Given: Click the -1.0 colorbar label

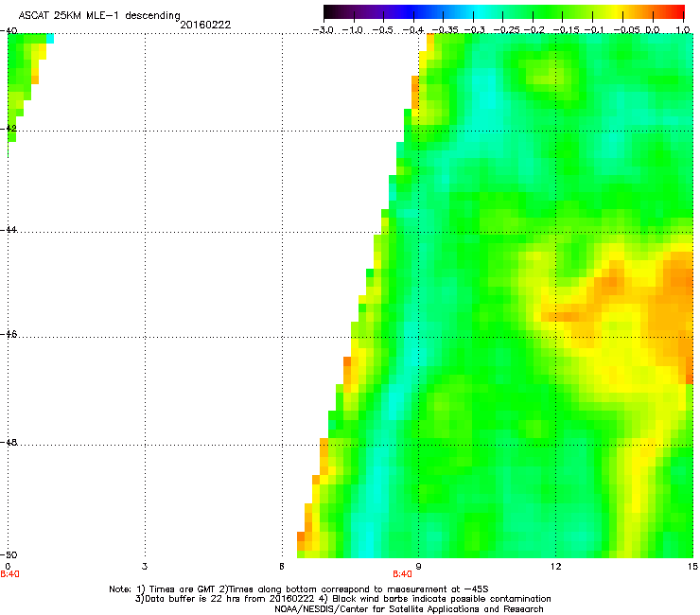Looking at the screenshot, I should [x=353, y=30].
